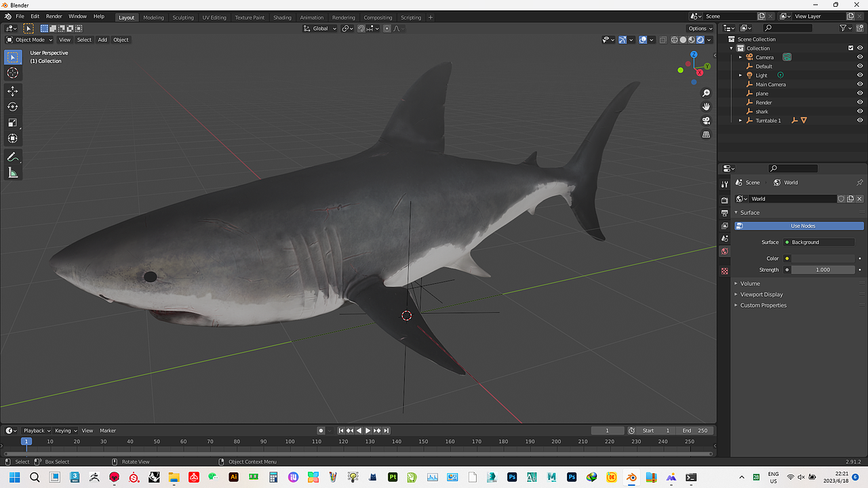Choose the Move tool
The width and height of the screenshot is (868, 488).
pyautogui.click(x=13, y=91)
